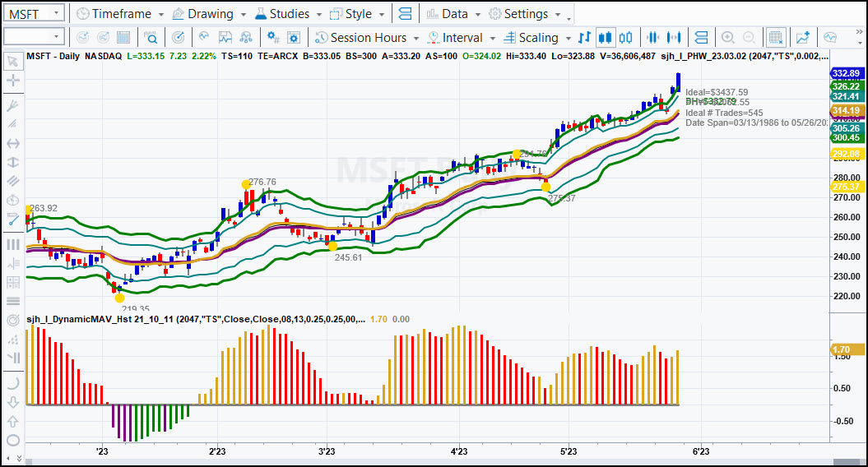Open the save chart study icon
Image resolution: width=868 pixels, height=467 pixels.
(225, 38)
